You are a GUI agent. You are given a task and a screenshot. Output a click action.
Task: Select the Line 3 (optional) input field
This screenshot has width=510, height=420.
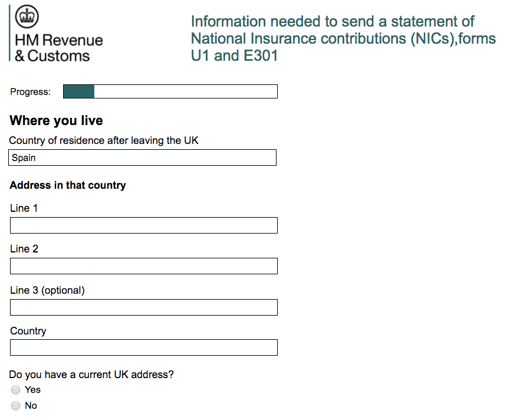[x=143, y=307]
